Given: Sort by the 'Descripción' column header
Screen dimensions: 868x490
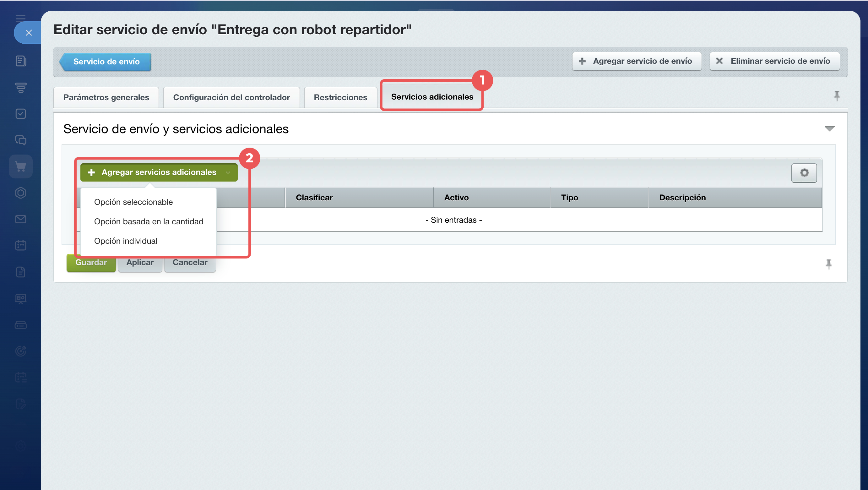Looking at the screenshot, I should coord(735,198).
